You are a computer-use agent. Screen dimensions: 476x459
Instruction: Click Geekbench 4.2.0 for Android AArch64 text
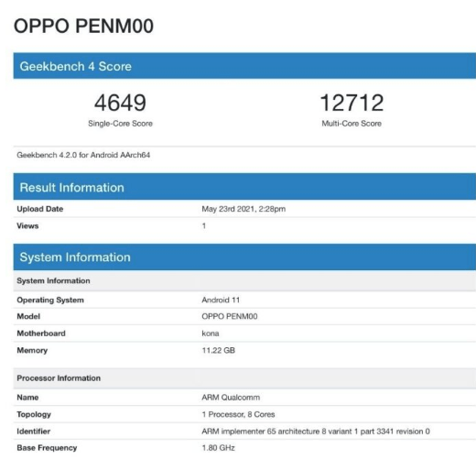(83, 155)
